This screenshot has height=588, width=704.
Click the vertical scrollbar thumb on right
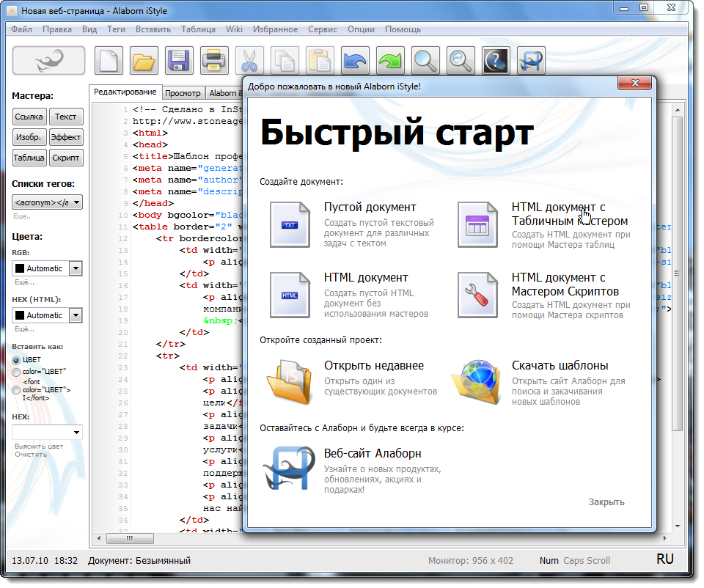pyautogui.click(x=678, y=273)
